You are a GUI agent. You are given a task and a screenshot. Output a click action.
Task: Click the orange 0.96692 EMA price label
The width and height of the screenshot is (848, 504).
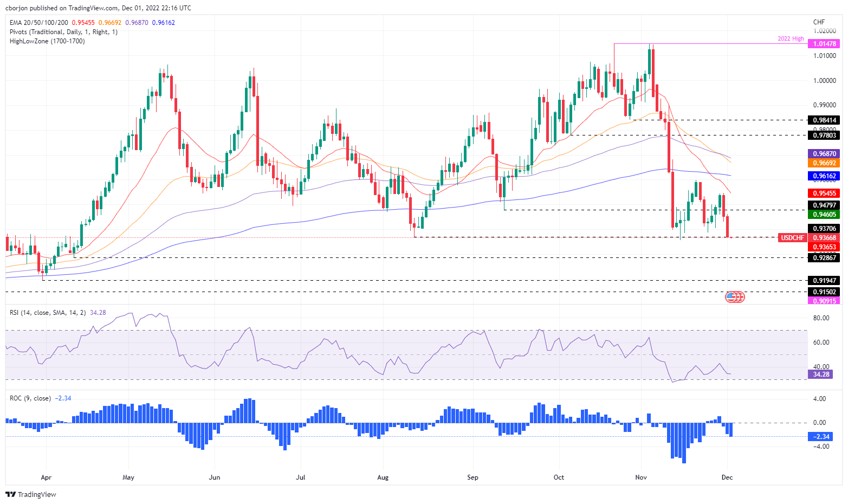click(824, 163)
